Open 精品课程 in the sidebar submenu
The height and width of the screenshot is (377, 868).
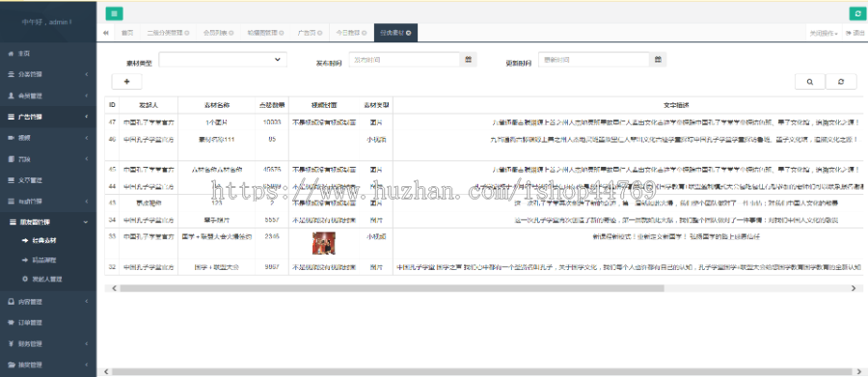tap(44, 259)
